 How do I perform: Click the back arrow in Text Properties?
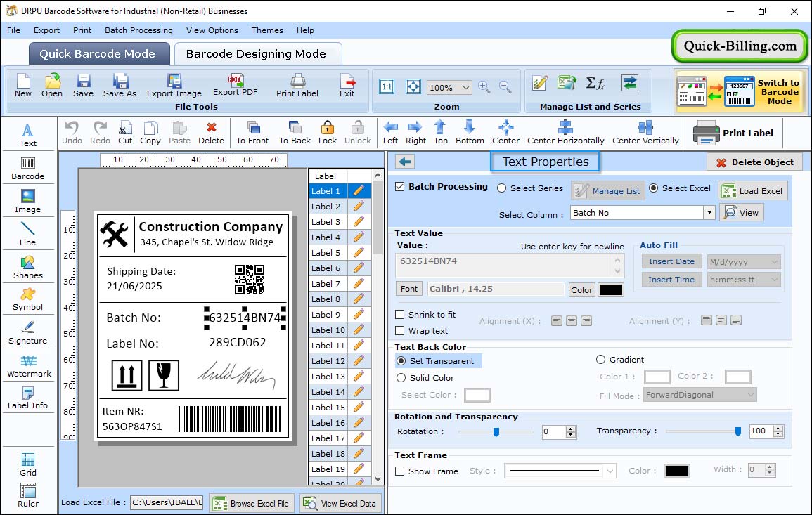point(405,162)
